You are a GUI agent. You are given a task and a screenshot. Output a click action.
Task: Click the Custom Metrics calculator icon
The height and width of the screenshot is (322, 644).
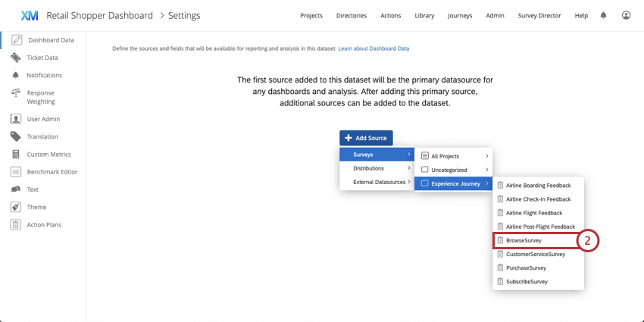[x=16, y=155]
